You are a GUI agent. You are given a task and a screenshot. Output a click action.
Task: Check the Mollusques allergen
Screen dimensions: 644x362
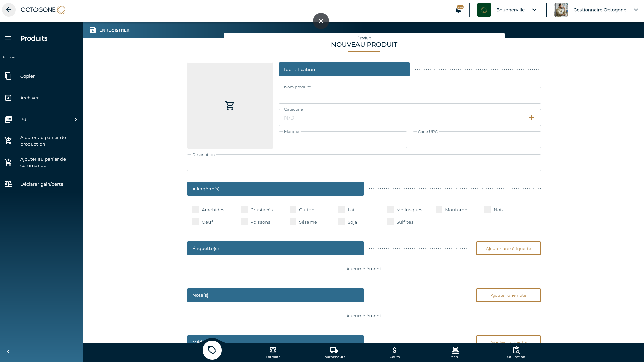pos(390,210)
